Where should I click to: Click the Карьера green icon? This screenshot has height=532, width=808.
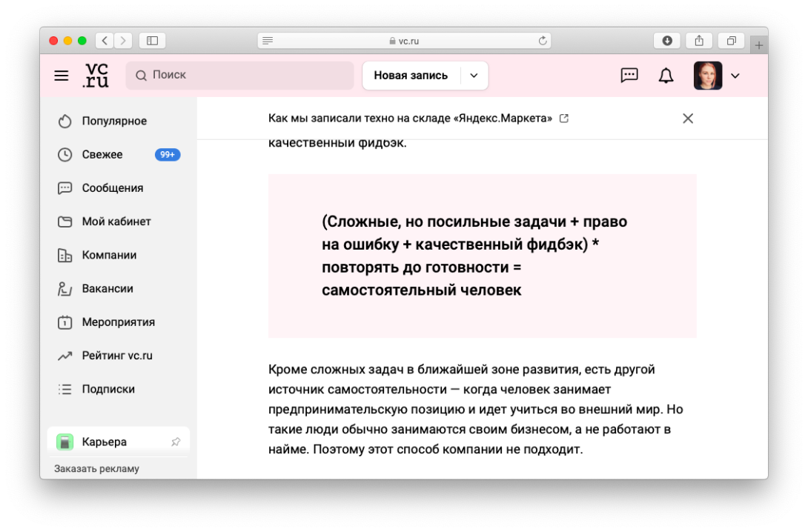(x=65, y=442)
